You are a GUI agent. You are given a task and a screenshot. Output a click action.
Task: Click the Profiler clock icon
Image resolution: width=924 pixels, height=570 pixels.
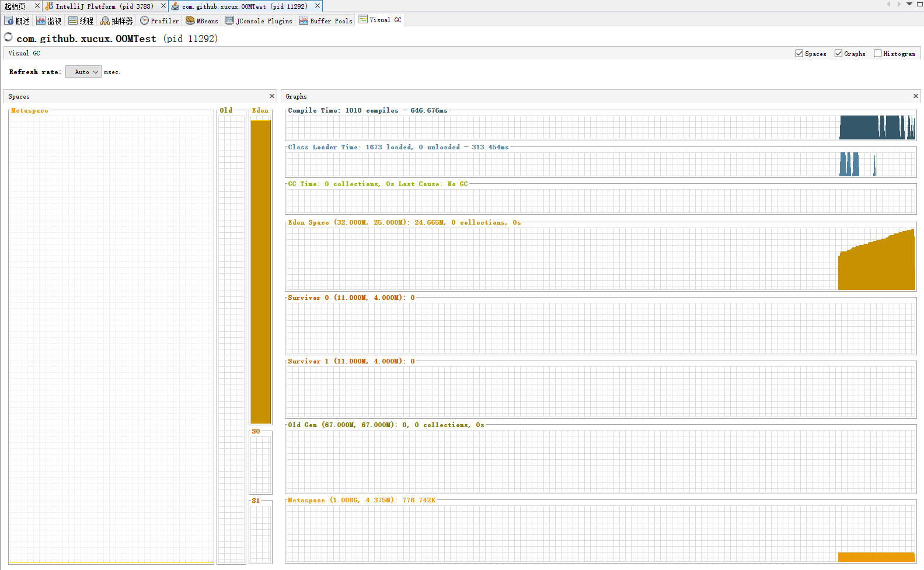144,21
